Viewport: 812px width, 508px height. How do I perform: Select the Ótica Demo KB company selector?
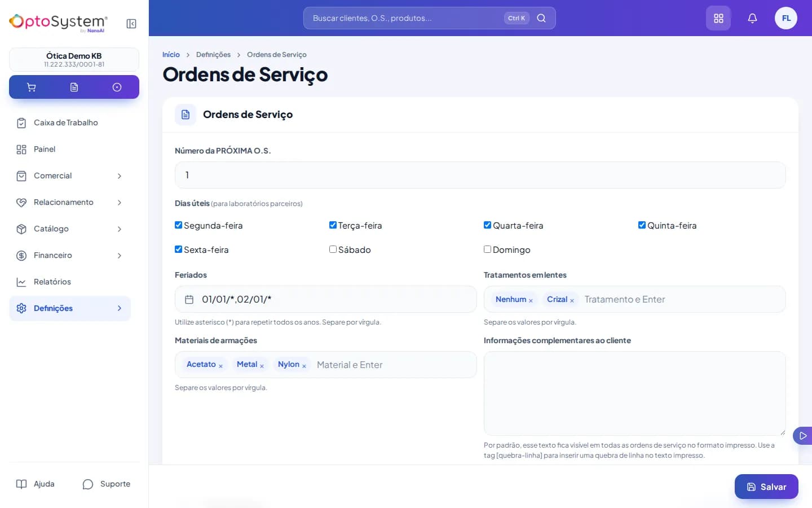(x=74, y=59)
